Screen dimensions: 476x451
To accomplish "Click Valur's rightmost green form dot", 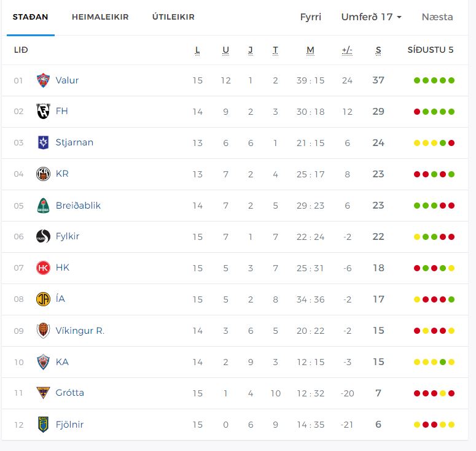I will 451,80.
